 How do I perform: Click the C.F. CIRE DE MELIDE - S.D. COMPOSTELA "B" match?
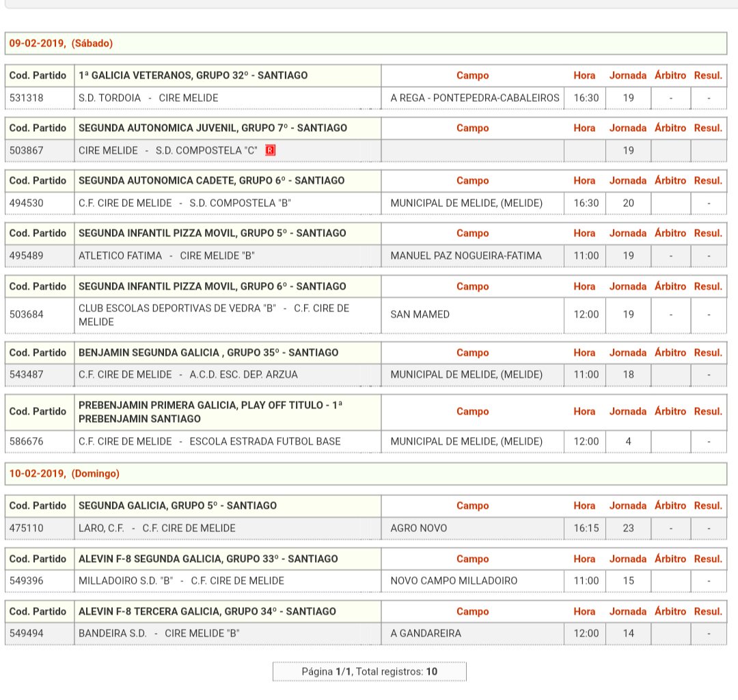[x=184, y=204]
